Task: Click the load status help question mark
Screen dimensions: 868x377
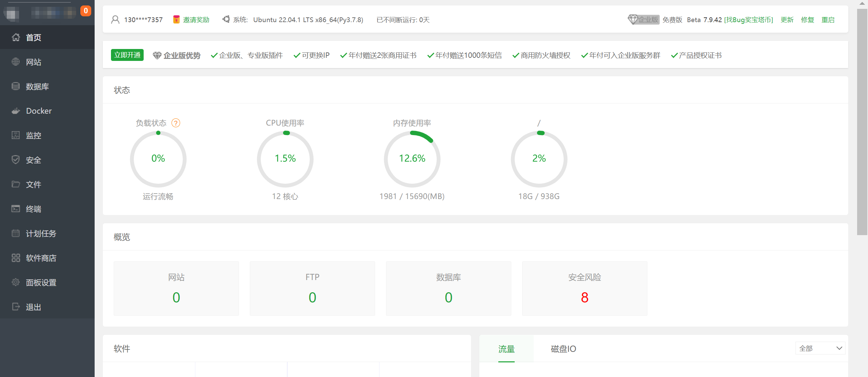Action: click(176, 123)
